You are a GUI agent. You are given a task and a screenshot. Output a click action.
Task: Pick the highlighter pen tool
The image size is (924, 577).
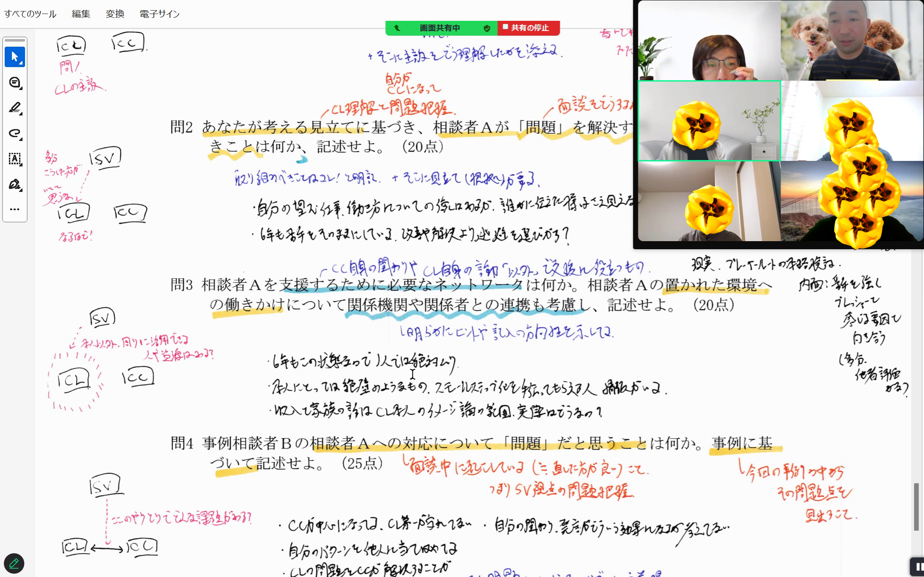coord(14,108)
